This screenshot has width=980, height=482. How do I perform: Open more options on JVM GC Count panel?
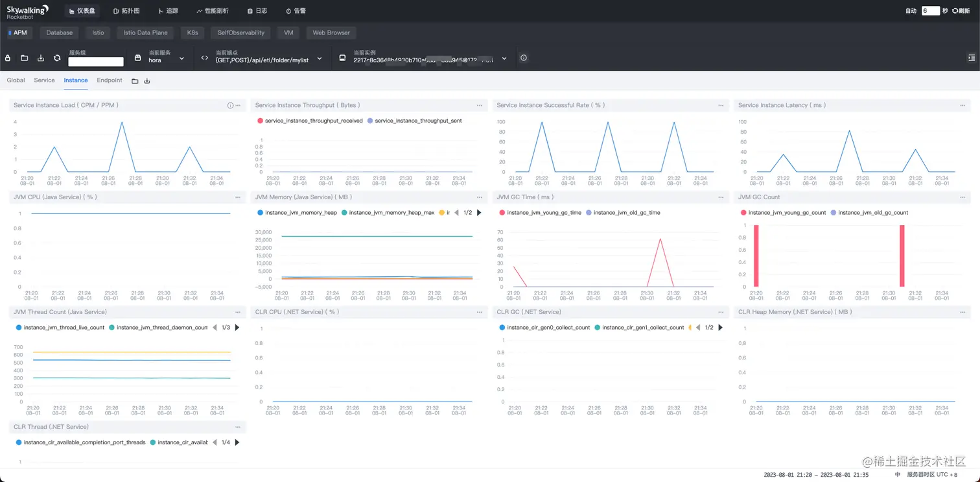pyautogui.click(x=962, y=197)
